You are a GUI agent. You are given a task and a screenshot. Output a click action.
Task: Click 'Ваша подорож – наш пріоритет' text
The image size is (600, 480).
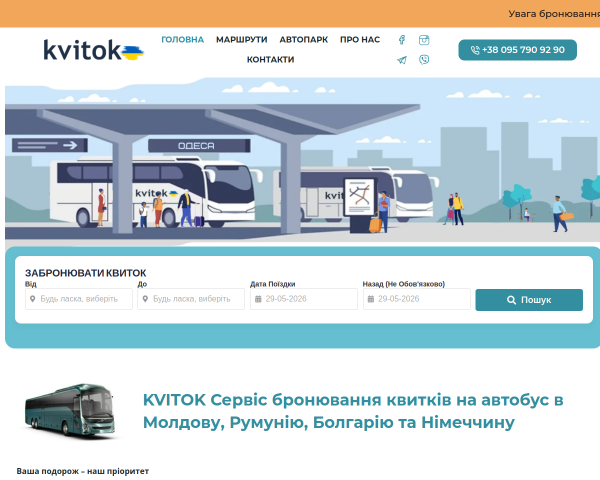click(x=83, y=471)
